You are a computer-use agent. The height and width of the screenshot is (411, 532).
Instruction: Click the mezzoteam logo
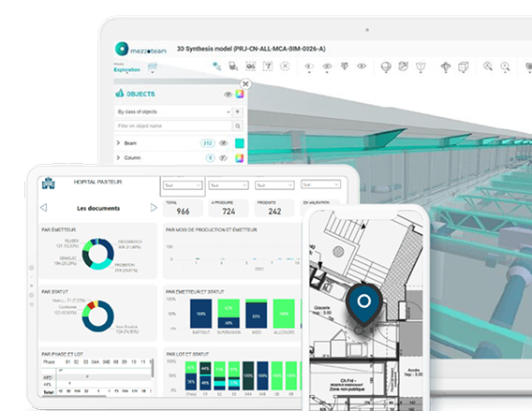click(140, 50)
